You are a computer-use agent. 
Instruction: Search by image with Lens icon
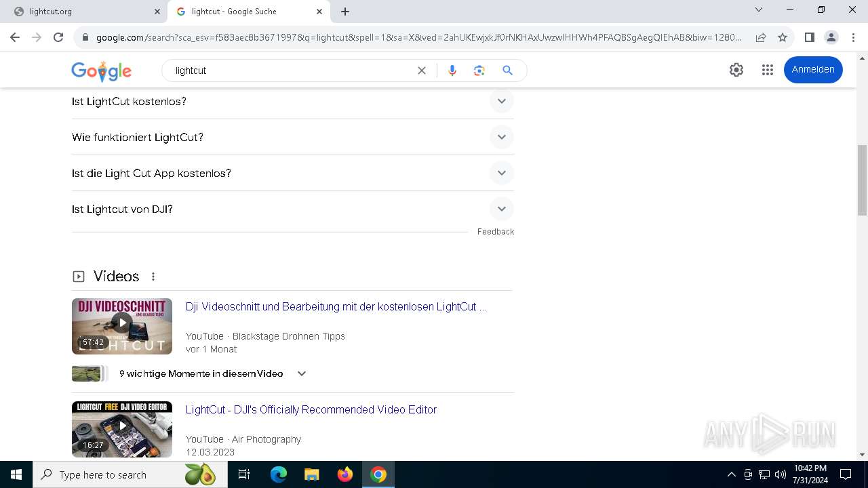click(479, 70)
